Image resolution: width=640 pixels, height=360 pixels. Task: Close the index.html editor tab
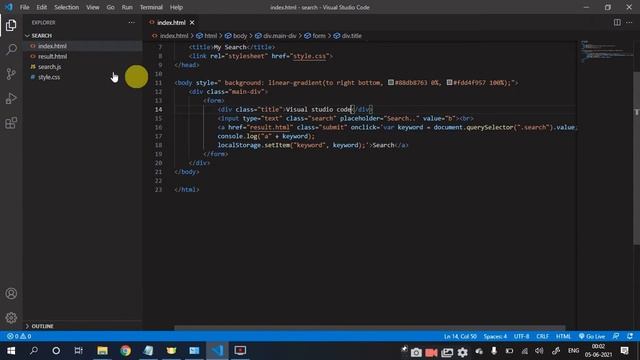coord(192,22)
